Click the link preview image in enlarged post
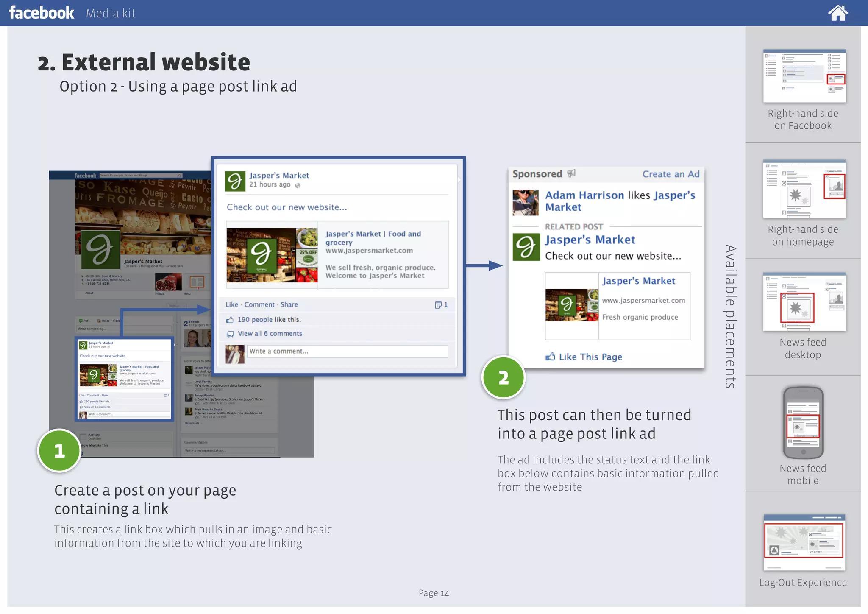Viewport: 868px width, 614px height. 272,255
